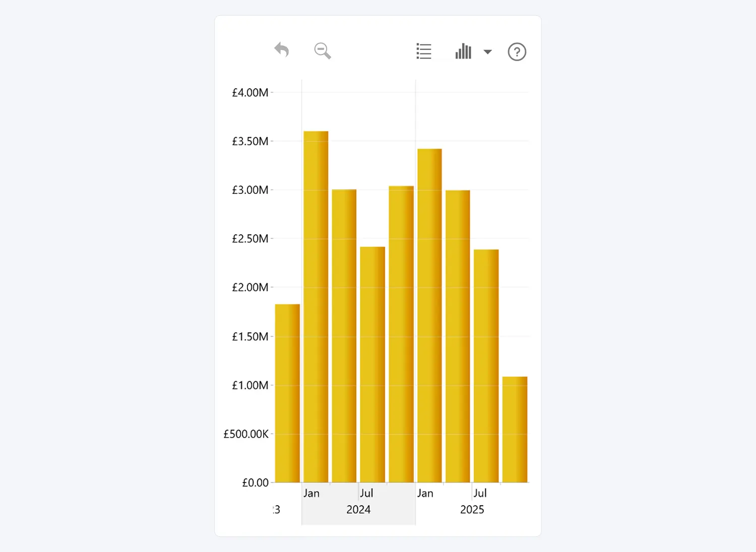Click the 2025 year label on axis
This screenshot has height=552, width=756.
472,510
